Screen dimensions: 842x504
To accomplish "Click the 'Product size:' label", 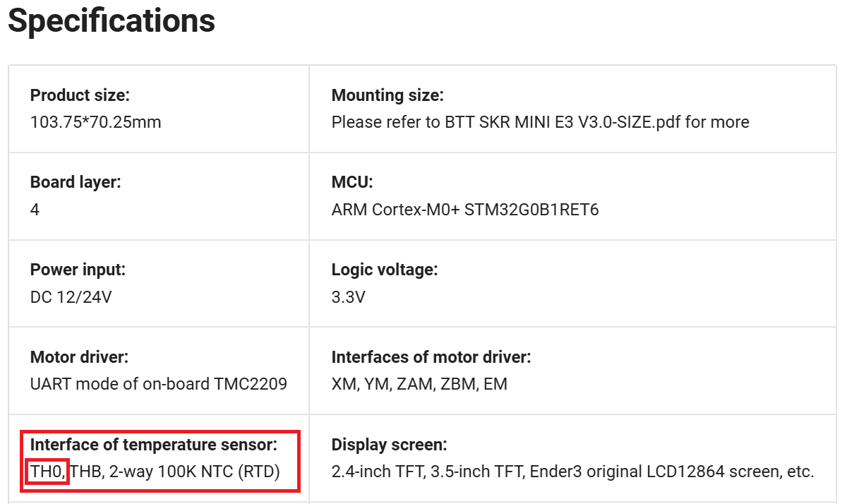I will tap(80, 95).
